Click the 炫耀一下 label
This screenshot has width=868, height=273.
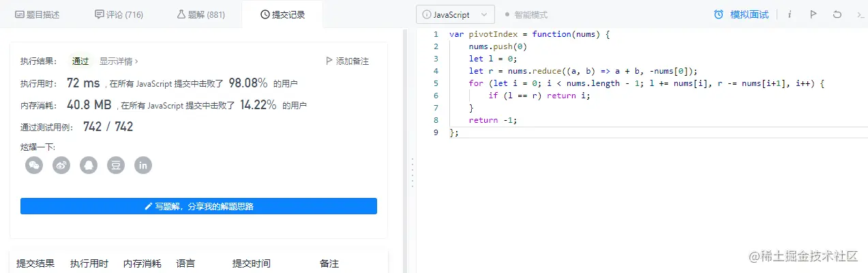coord(38,147)
